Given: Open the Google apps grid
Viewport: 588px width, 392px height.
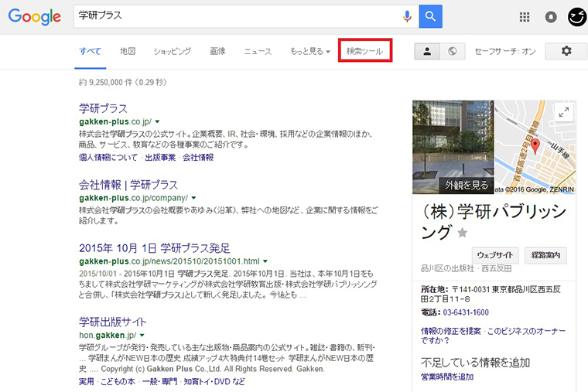Looking at the screenshot, I should (x=525, y=17).
